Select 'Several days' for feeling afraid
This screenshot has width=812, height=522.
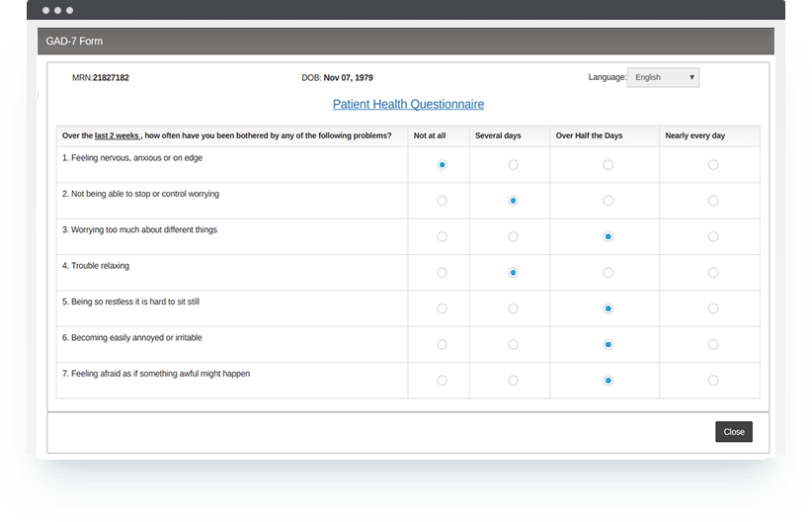click(x=513, y=381)
